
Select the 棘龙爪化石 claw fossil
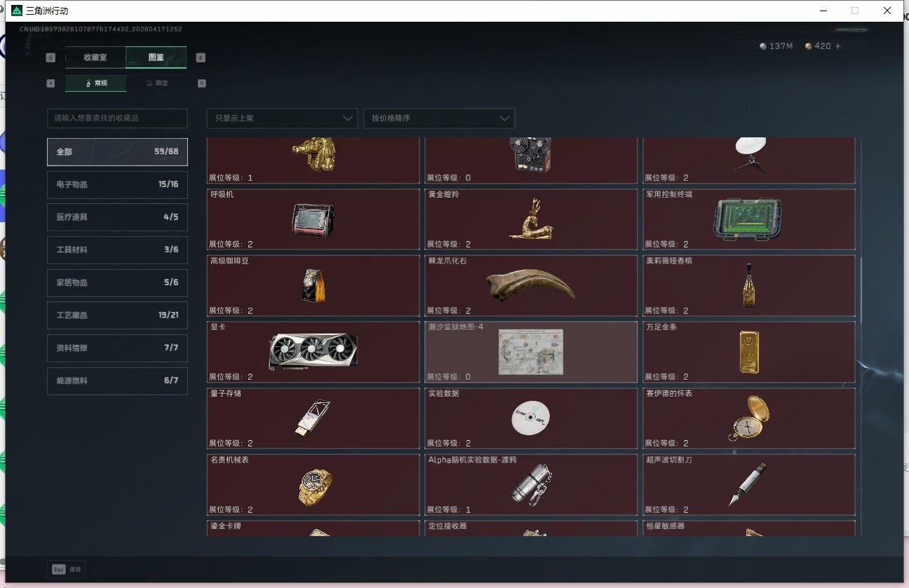point(531,285)
